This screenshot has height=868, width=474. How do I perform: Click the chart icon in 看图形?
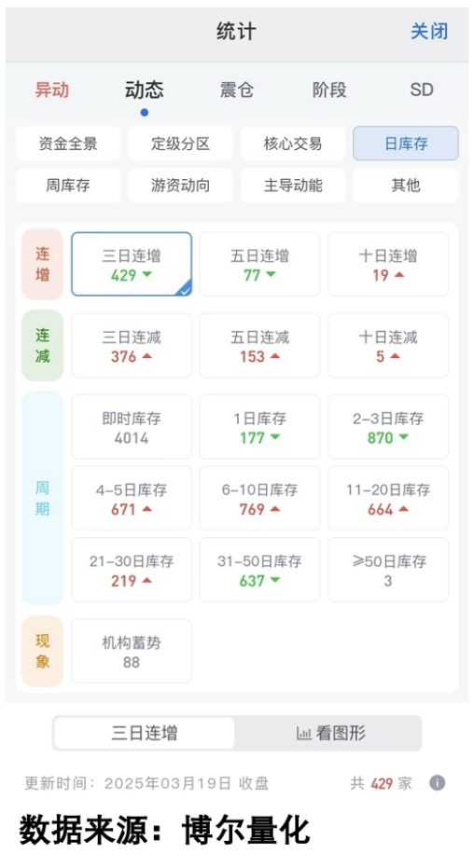[304, 734]
